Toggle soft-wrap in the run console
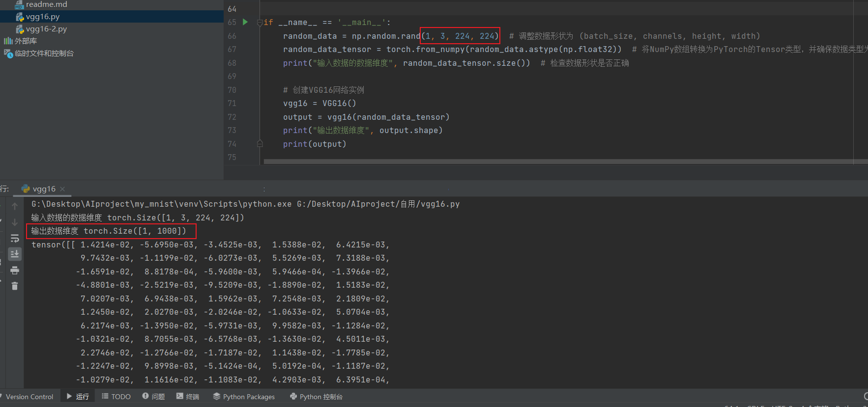 [x=15, y=238]
